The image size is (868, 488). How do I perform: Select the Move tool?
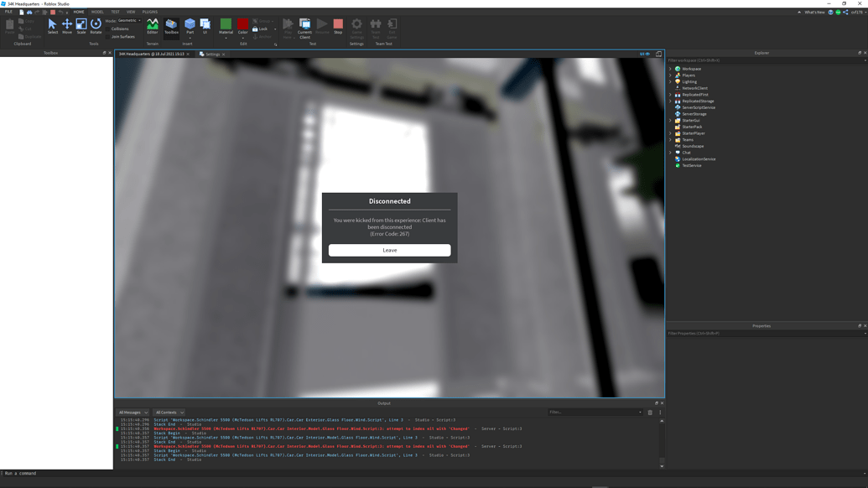[x=67, y=28]
